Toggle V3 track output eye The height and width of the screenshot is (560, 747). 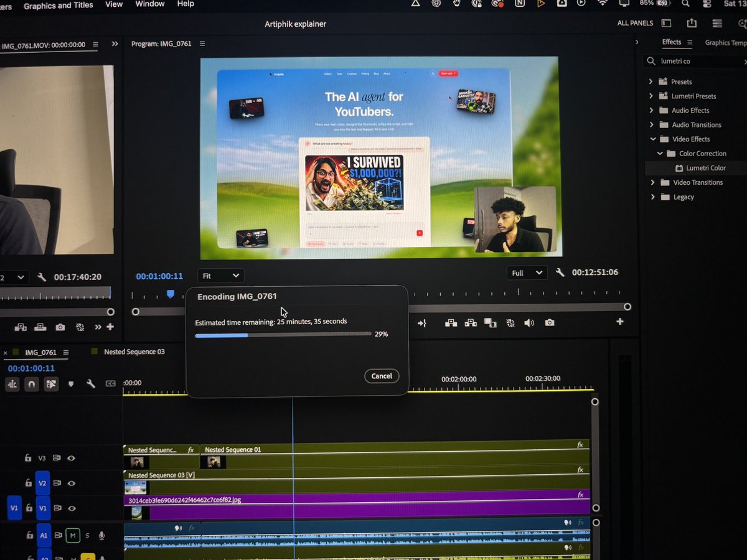(71, 458)
